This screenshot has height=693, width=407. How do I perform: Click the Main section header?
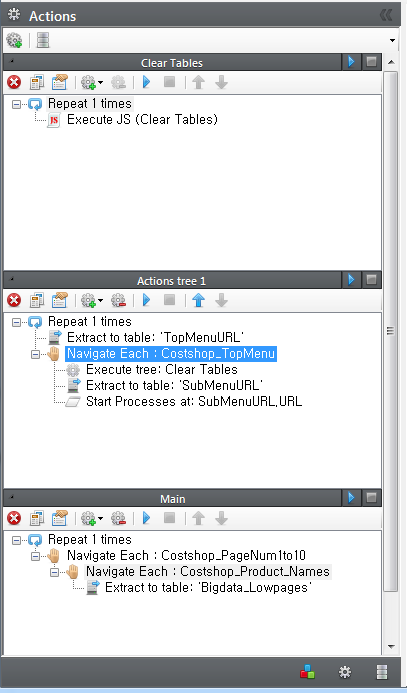coord(172,498)
